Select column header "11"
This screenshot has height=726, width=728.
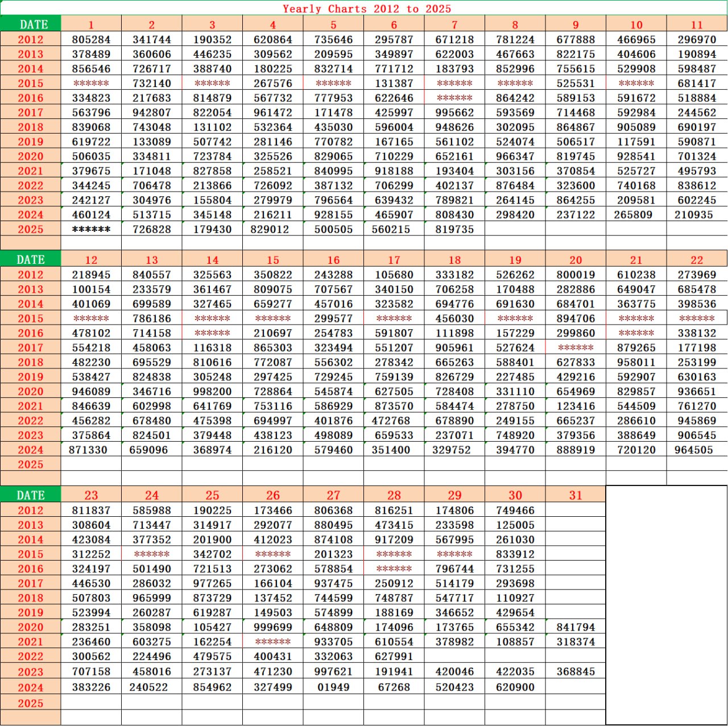coord(697,24)
